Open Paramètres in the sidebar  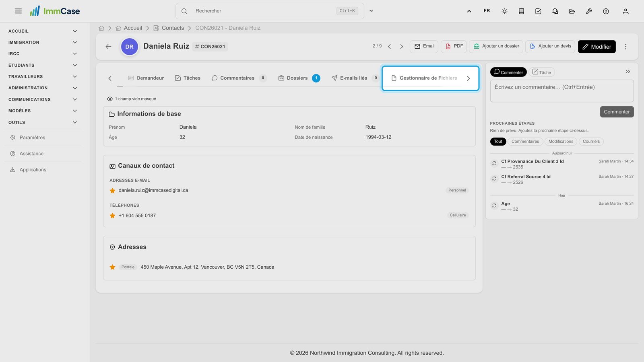click(x=43, y=138)
